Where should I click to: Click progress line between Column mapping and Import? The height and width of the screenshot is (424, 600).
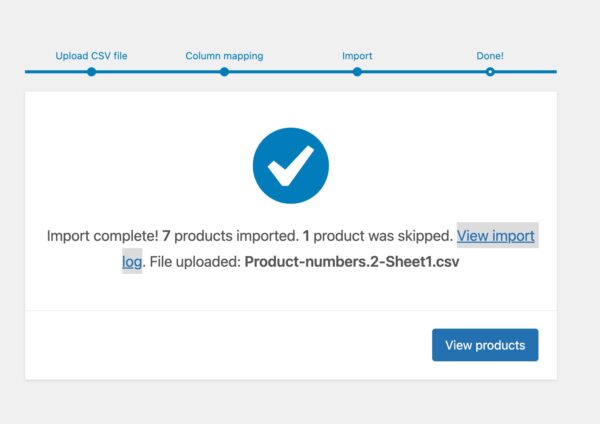click(x=290, y=72)
